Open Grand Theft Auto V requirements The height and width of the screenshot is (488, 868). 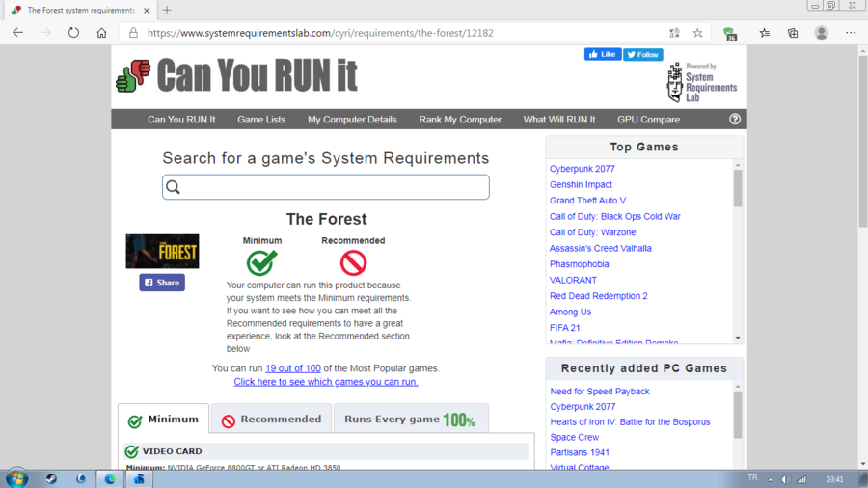(x=587, y=201)
